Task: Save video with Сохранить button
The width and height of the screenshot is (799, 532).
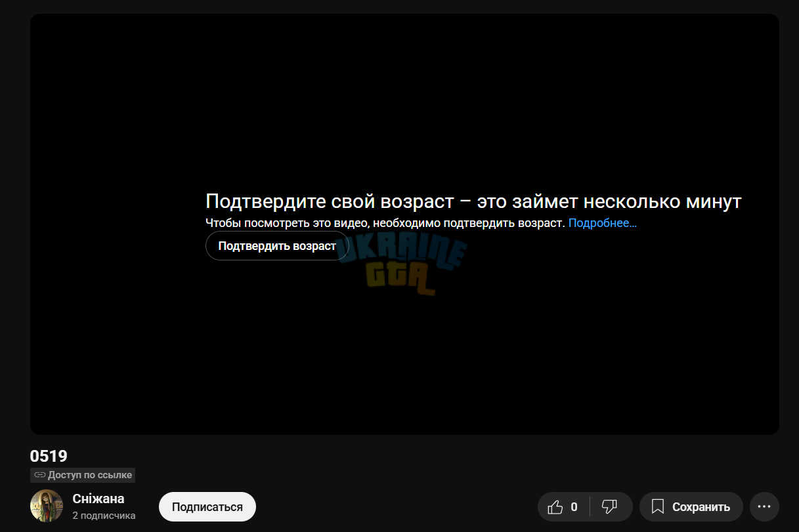Action: 691,506
